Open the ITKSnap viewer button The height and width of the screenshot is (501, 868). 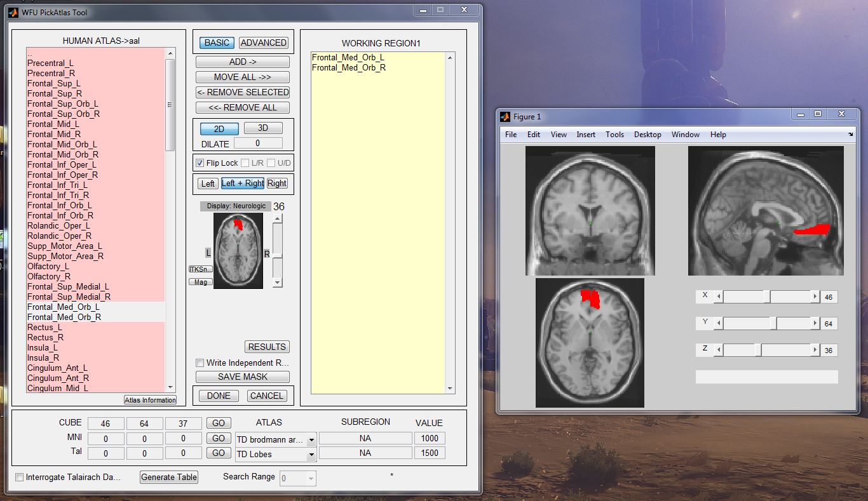(x=200, y=269)
